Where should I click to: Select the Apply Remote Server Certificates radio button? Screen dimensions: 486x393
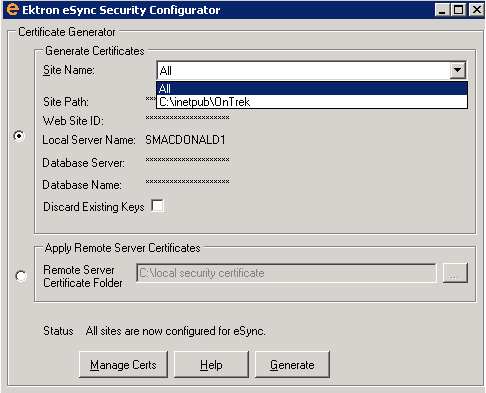21,276
